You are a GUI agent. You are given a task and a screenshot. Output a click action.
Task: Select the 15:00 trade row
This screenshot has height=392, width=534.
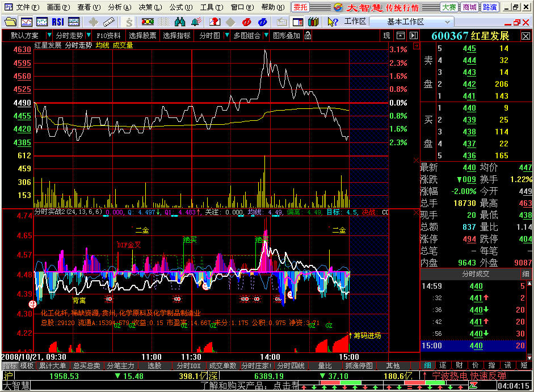[473, 345]
